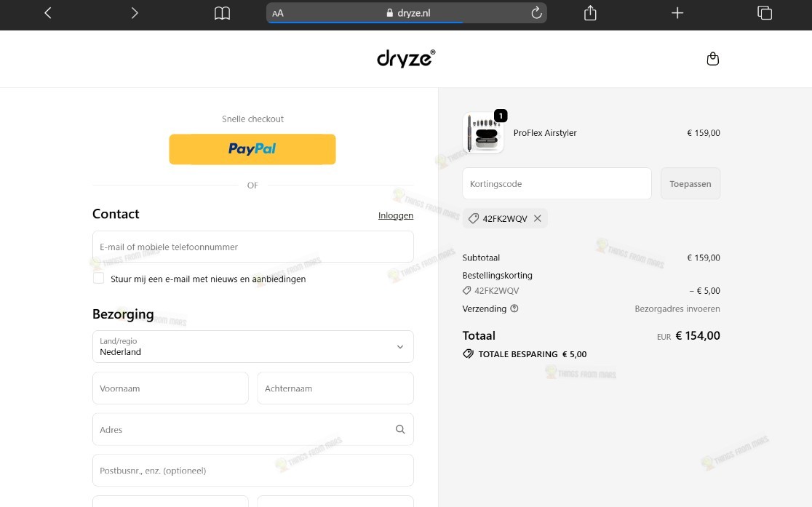This screenshot has height=507, width=812.
Task: Apply code with the Toepassen button
Action: pos(690,183)
